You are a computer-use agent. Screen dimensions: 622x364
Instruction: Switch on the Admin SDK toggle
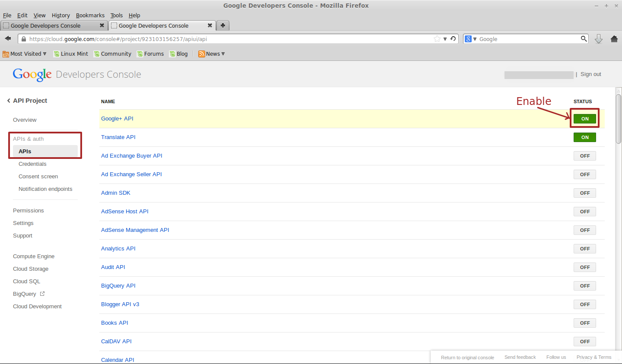[x=585, y=193]
